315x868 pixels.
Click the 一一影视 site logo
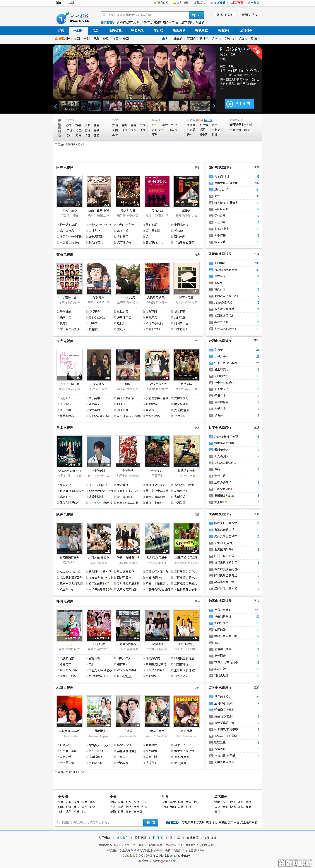[x=73, y=18]
